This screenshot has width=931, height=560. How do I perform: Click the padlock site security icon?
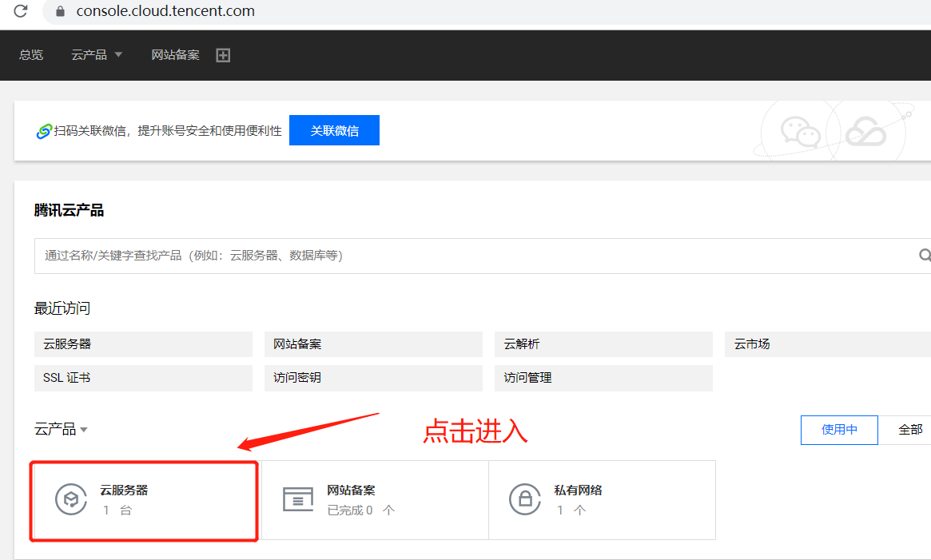click(60, 11)
